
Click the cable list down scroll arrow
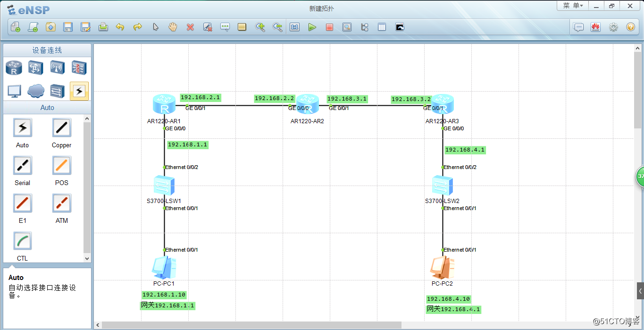87,258
